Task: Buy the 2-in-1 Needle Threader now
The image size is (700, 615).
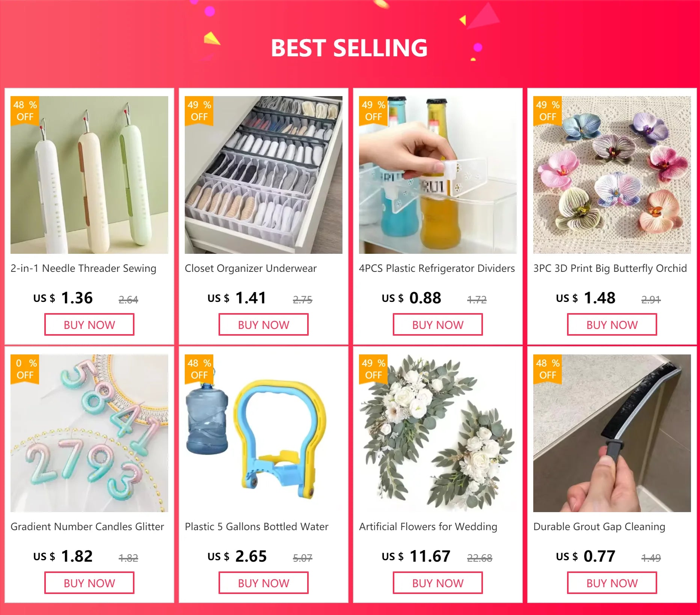Action: (89, 325)
